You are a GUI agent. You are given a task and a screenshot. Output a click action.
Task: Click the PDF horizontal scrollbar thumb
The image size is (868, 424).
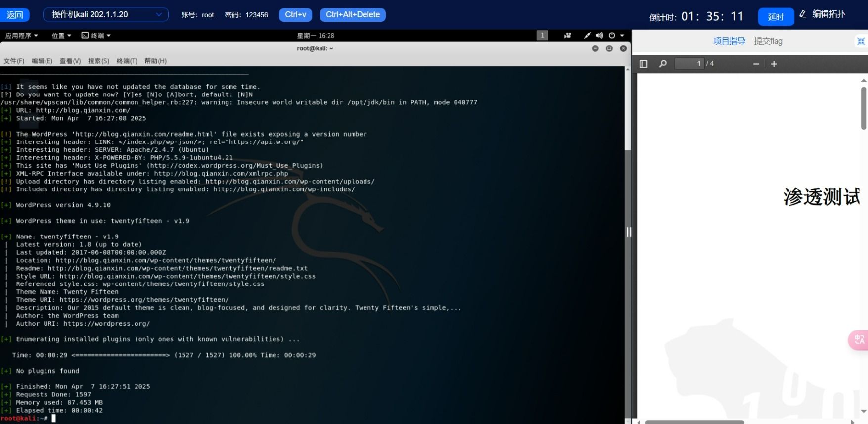[694, 422]
